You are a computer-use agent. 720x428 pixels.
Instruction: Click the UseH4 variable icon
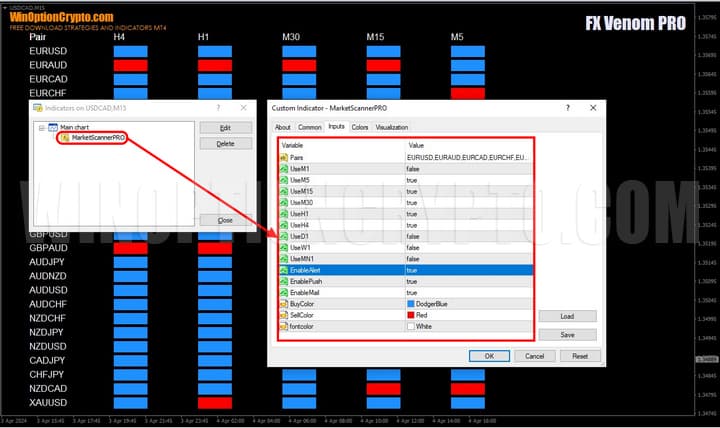(x=284, y=225)
